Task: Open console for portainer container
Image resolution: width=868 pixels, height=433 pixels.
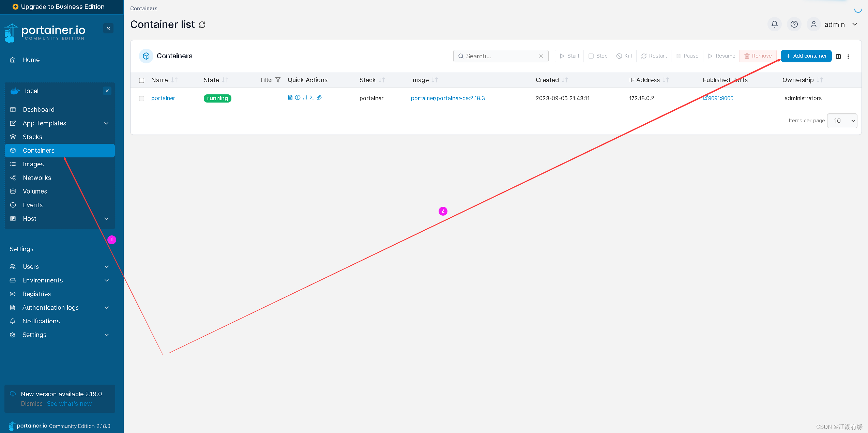Action: [x=312, y=97]
